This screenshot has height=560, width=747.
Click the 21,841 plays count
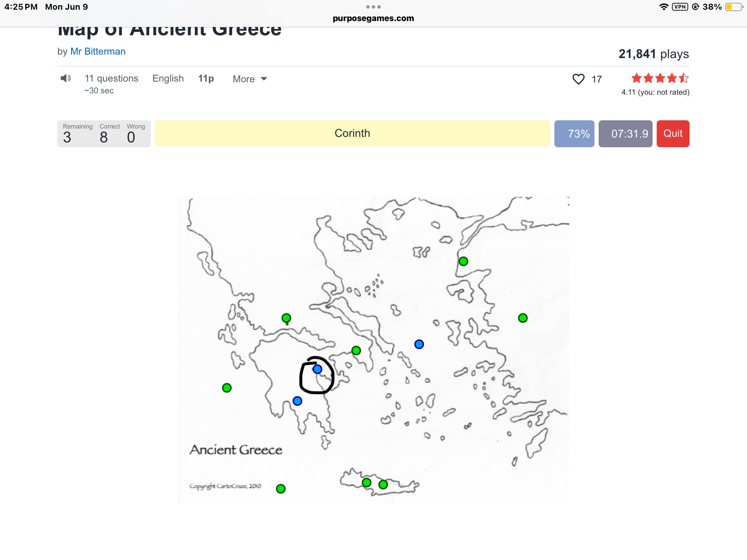click(654, 54)
